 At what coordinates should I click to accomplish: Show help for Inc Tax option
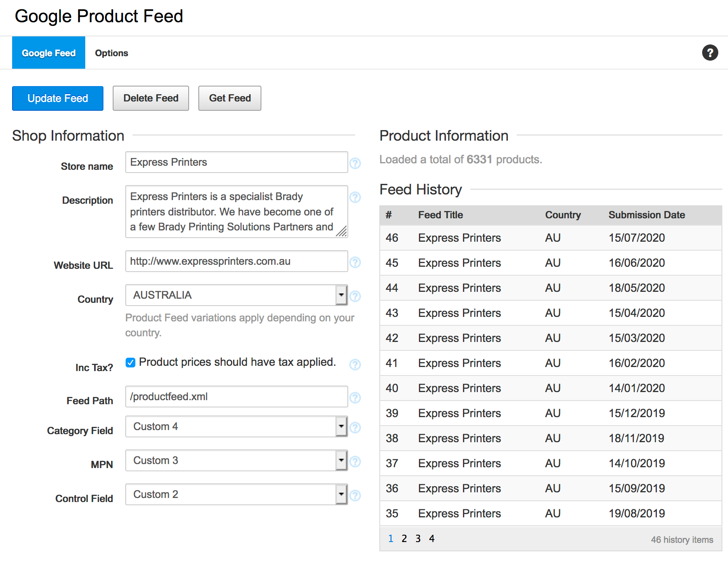pos(355,365)
